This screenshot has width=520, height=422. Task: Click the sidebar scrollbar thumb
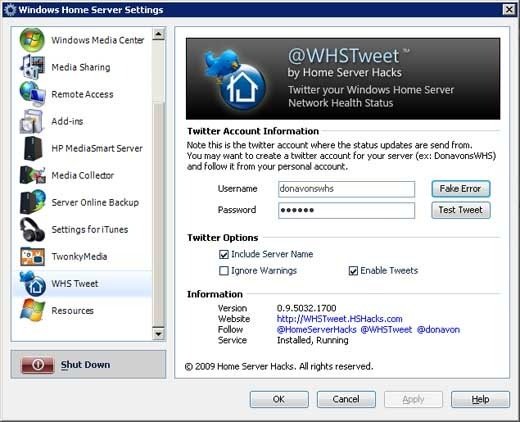point(158,71)
